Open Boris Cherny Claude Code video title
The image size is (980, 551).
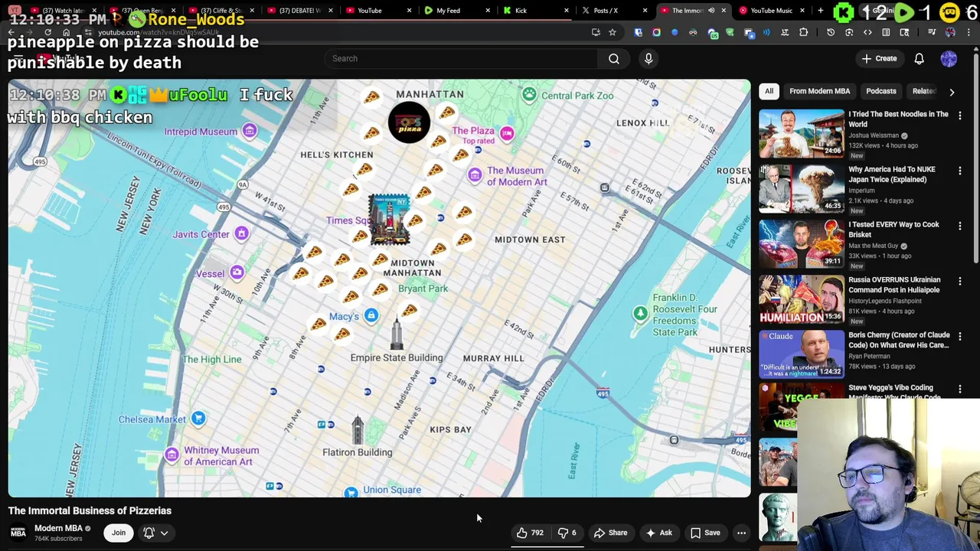[x=899, y=339]
